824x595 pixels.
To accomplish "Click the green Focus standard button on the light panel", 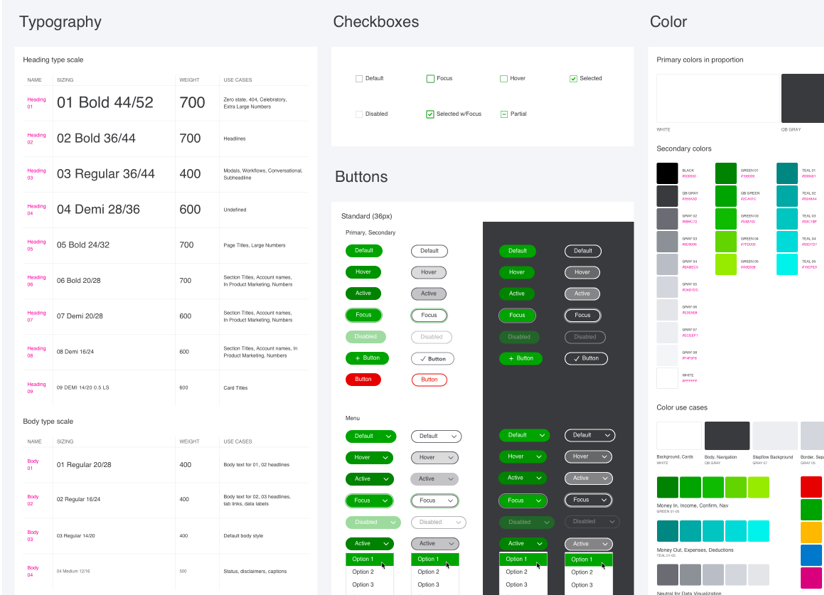I will [x=364, y=315].
